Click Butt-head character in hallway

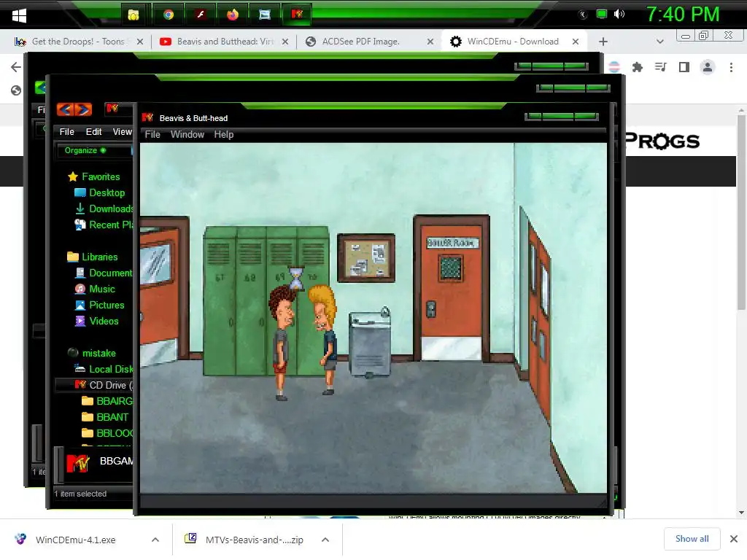coord(282,342)
